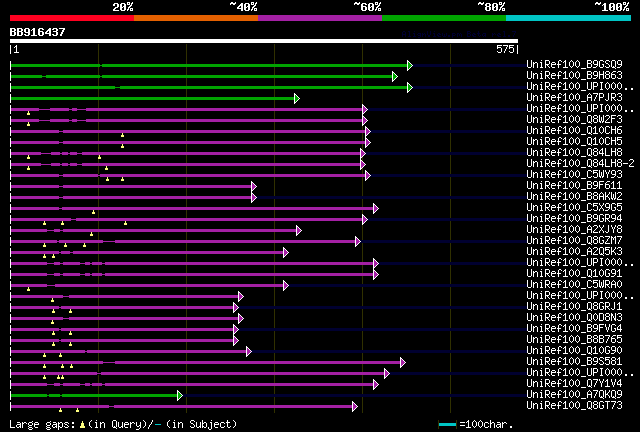Image resolution: width=640 pixels, height=432 pixels.
Task: Click the purple arrowhead ending the A2Q5K3 alignment
Action: tap(286, 253)
